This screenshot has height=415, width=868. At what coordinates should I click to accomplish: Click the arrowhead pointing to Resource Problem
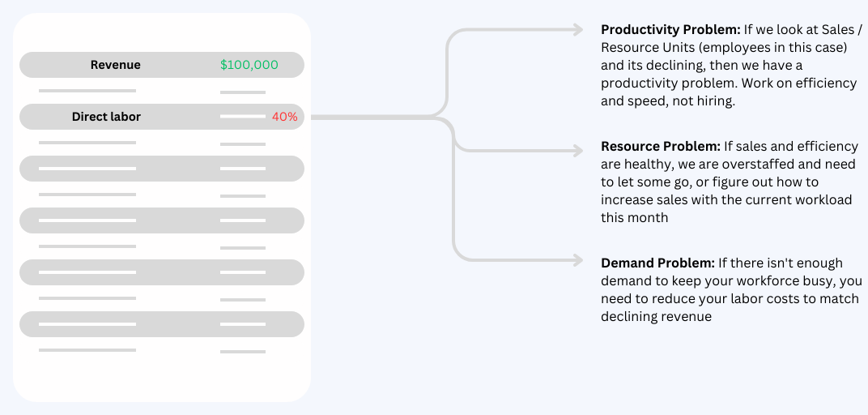[x=577, y=151]
